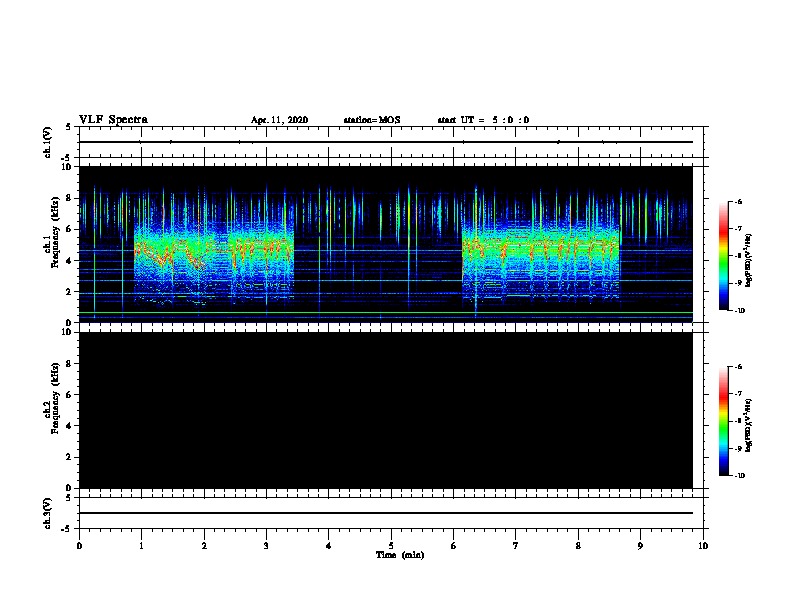Screen dimensions: 792x612
Task: Click time axis tick label 7
Action: tap(515, 546)
